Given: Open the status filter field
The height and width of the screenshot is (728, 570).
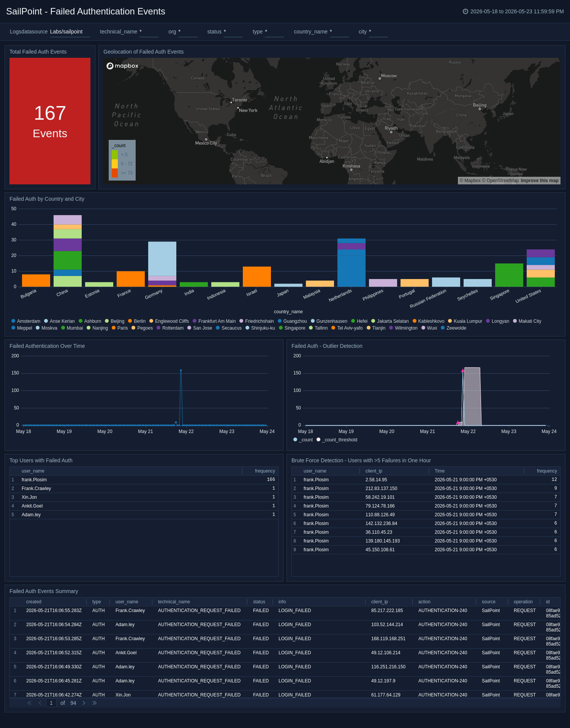Looking at the screenshot, I should click(x=233, y=32).
